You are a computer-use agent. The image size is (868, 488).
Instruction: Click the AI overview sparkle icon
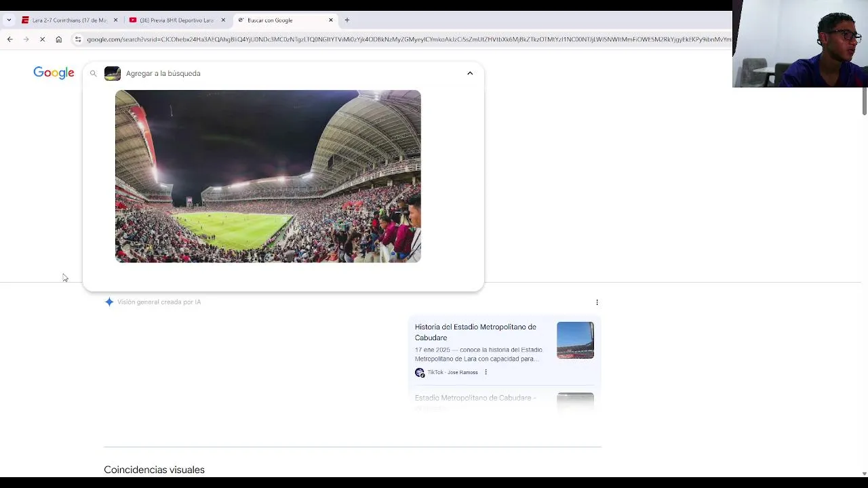coord(109,302)
